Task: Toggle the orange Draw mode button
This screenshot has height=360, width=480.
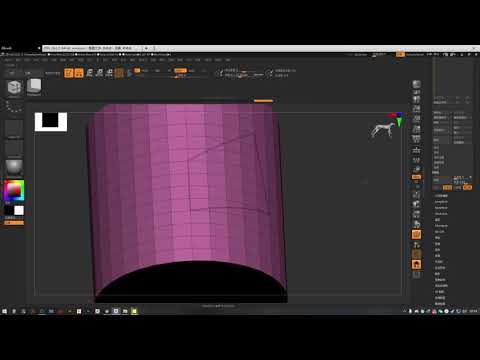Action: pos(79,73)
